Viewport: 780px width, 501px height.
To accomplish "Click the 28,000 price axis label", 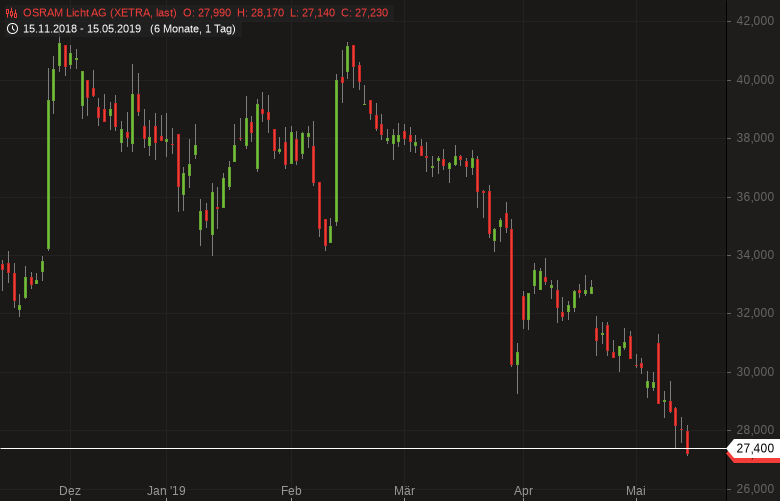I will [755, 430].
